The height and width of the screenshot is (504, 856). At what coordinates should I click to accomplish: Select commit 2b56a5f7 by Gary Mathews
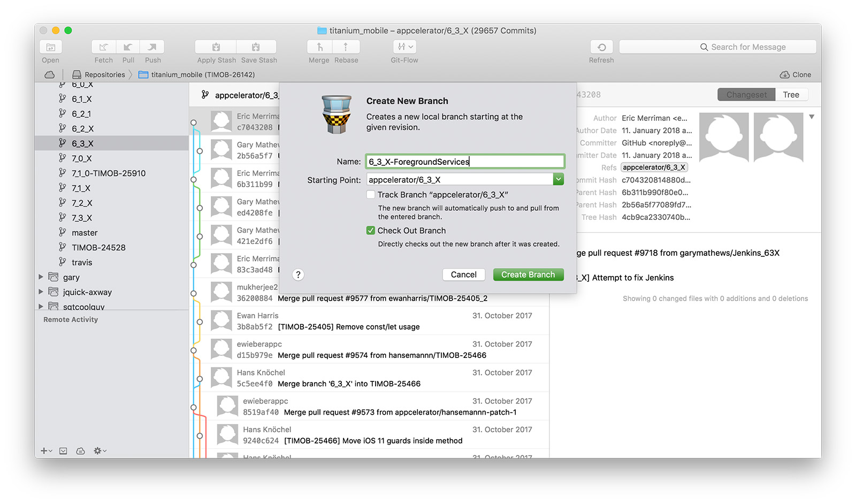[235, 150]
